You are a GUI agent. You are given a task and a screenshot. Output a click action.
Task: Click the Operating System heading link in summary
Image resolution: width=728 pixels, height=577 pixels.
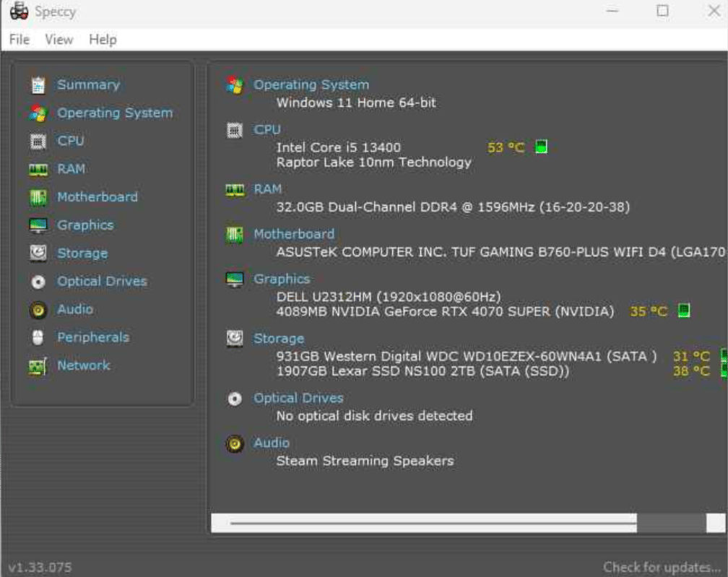(x=311, y=85)
